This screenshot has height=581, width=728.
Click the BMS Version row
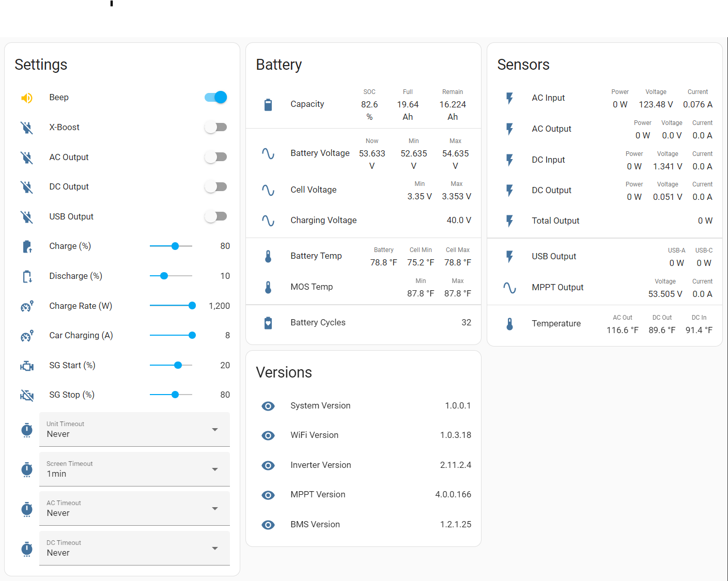(315, 524)
